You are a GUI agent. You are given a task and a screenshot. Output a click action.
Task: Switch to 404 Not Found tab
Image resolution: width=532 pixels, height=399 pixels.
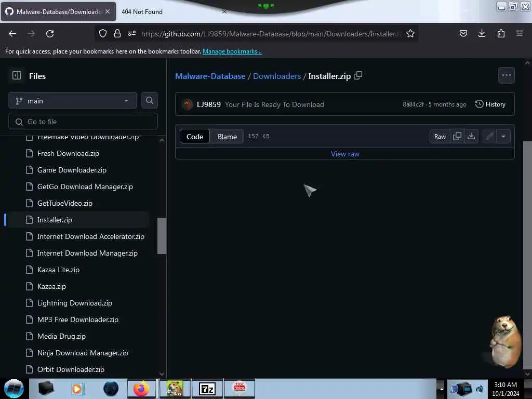(x=142, y=12)
